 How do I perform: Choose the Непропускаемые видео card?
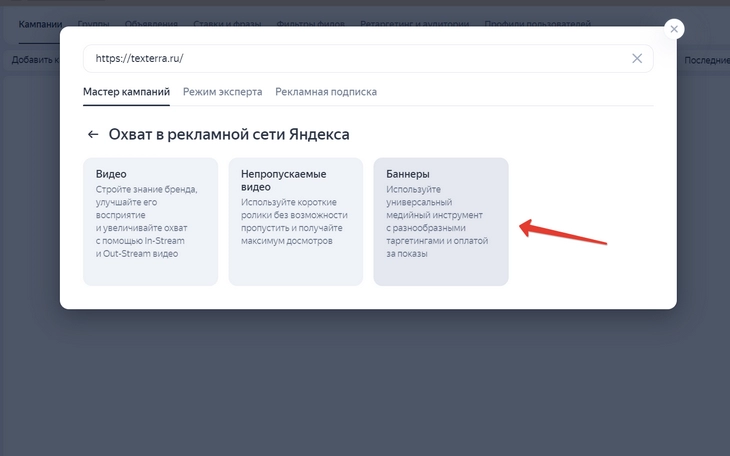click(296, 222)
